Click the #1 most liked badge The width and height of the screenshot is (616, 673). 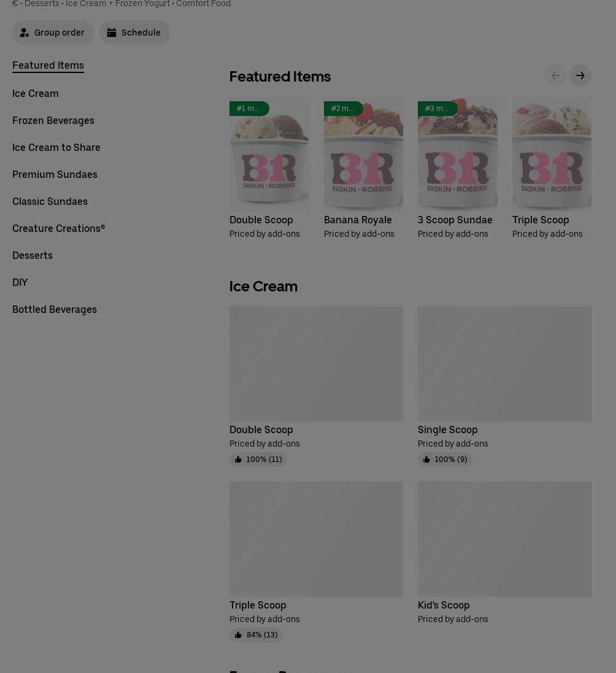pos(249,109)
